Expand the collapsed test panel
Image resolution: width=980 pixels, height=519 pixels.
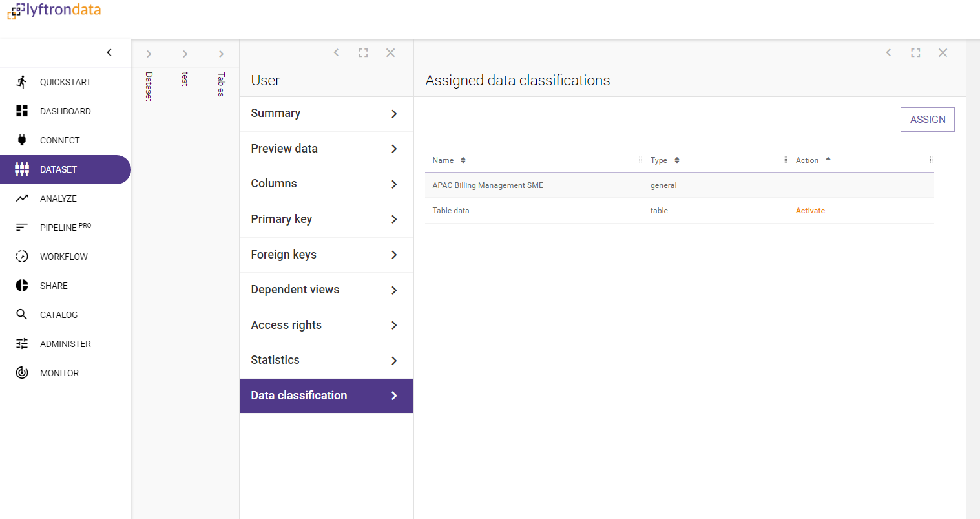click(185, 54)
